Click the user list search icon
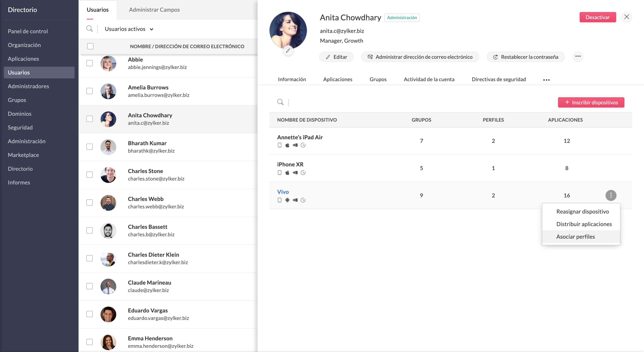Image resolution: width=644 pixels, height=352 pixels. point(89,29)
